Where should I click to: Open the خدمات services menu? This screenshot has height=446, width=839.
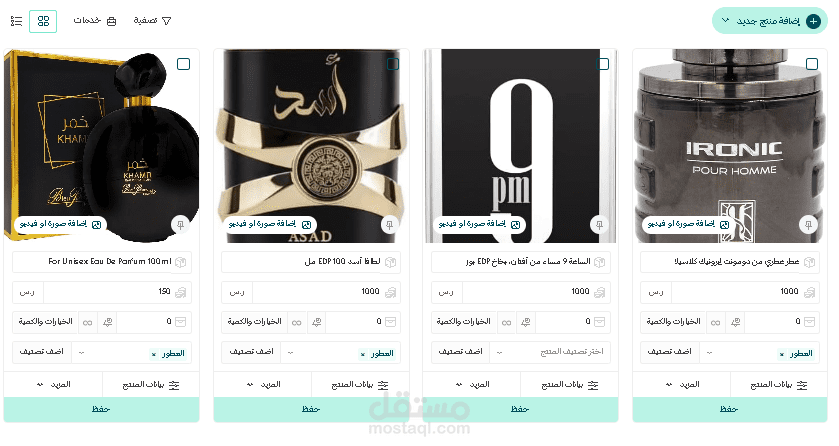pos(95,21)
